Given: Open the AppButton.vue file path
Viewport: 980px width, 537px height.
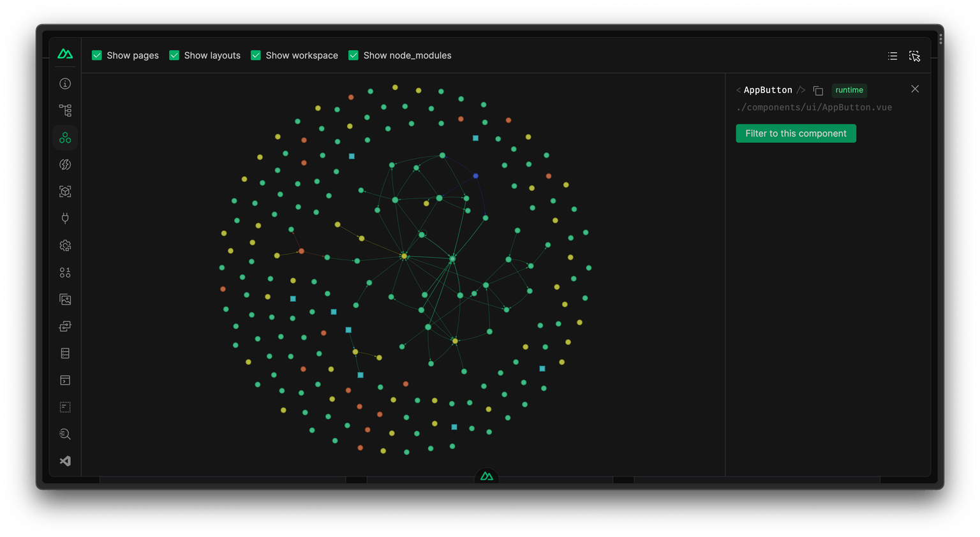Looking at the screenshot, I should tap(814, 107).
